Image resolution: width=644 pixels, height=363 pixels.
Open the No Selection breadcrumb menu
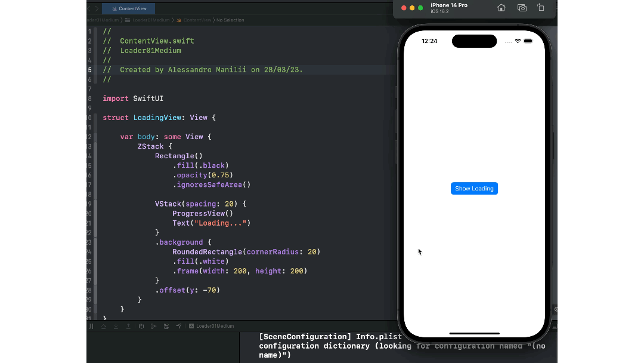click(x=230, y=20)
